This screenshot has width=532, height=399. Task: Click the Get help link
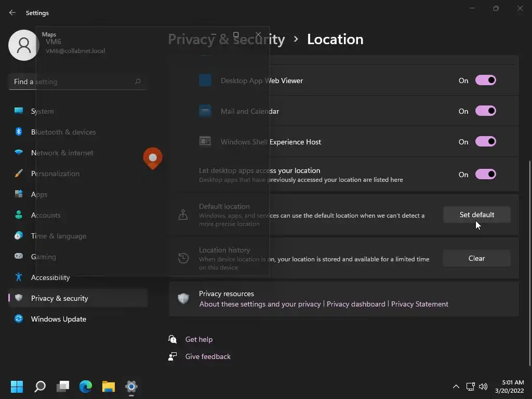point(199,339)
